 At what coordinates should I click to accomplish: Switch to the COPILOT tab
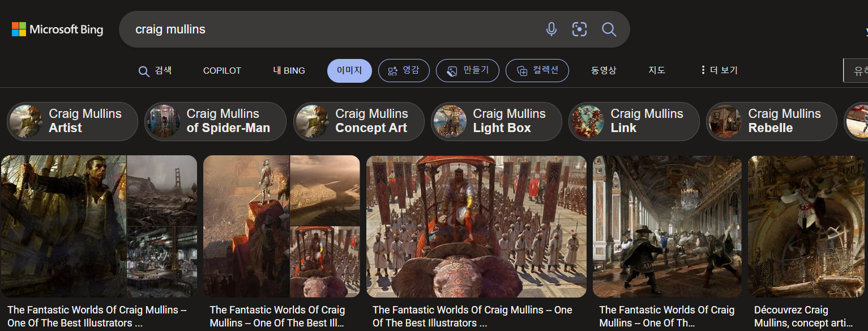tap(222, 71)
